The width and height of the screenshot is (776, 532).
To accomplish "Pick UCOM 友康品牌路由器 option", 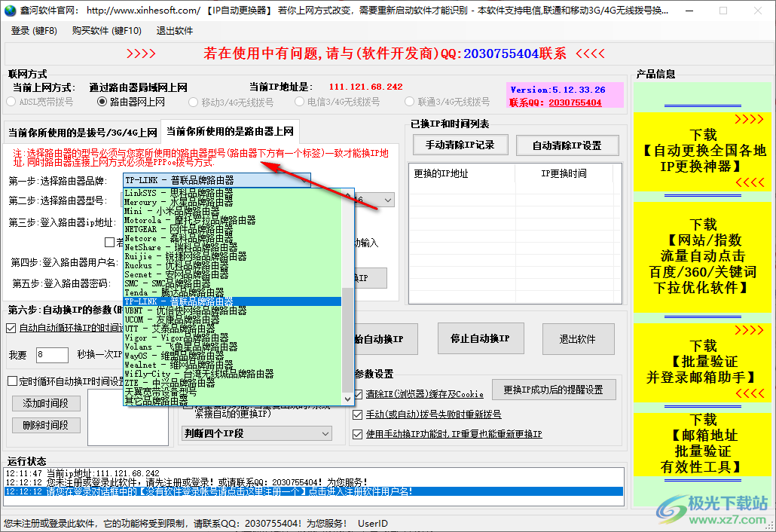I will coord(232,320).
